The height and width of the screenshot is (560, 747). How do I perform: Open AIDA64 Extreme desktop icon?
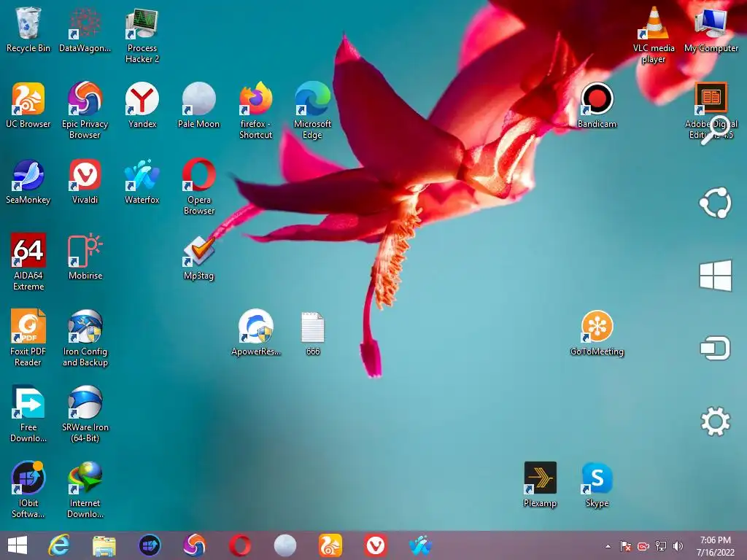coord(28,262)
